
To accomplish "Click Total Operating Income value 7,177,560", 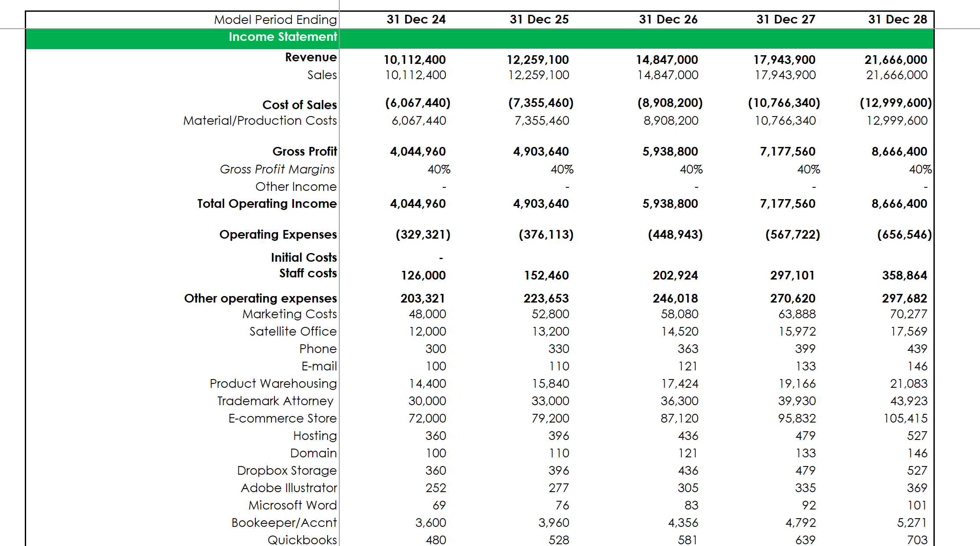I will point(787,203).
